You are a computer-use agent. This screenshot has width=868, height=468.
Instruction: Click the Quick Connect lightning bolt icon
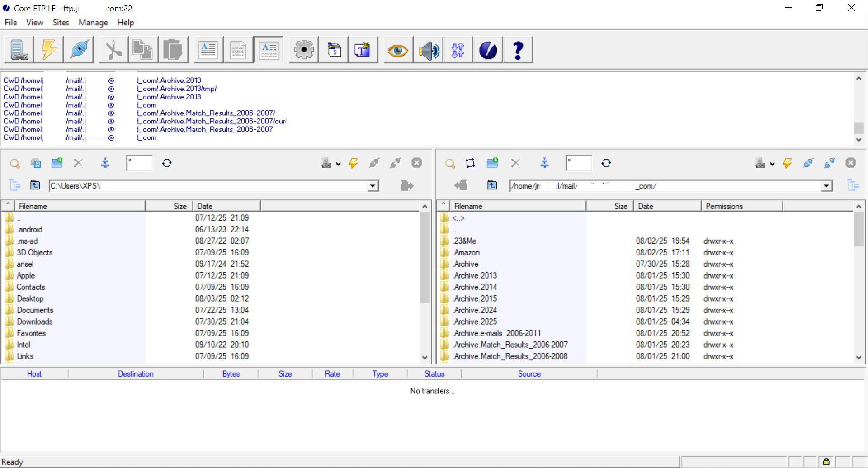pos(49,50)
